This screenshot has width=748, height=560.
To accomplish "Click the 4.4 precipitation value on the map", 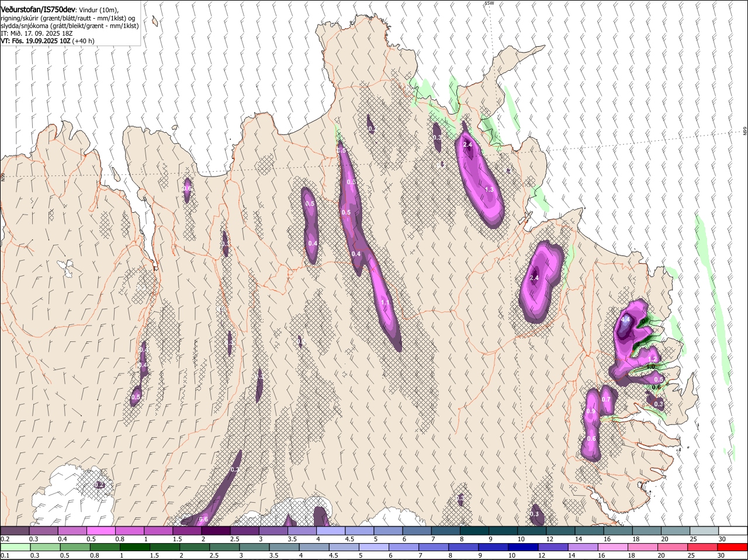I will [625, 320].
